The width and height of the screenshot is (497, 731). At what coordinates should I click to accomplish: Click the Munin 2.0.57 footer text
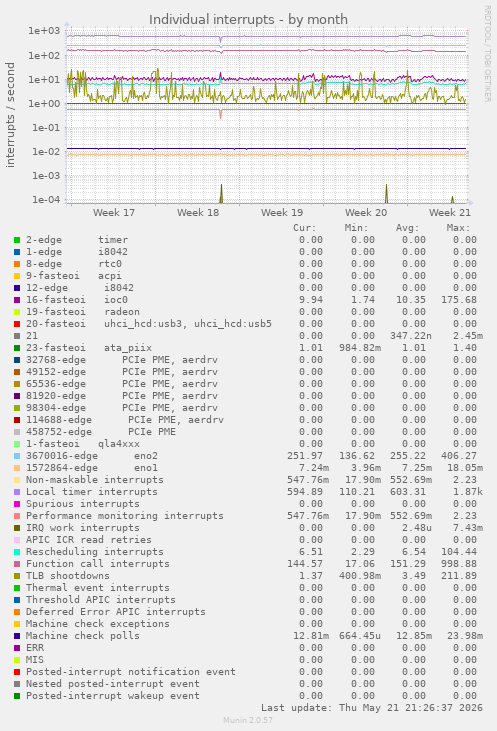(248, 720)
